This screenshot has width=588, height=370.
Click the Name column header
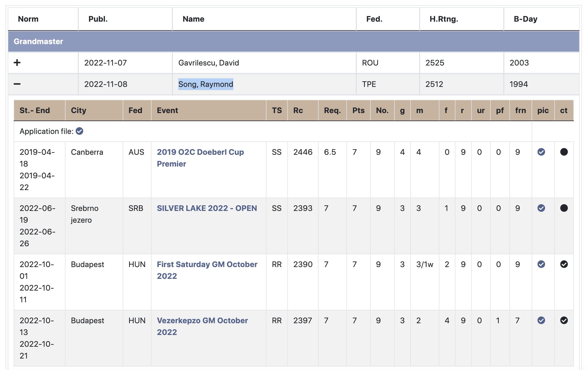coord(193,19)
